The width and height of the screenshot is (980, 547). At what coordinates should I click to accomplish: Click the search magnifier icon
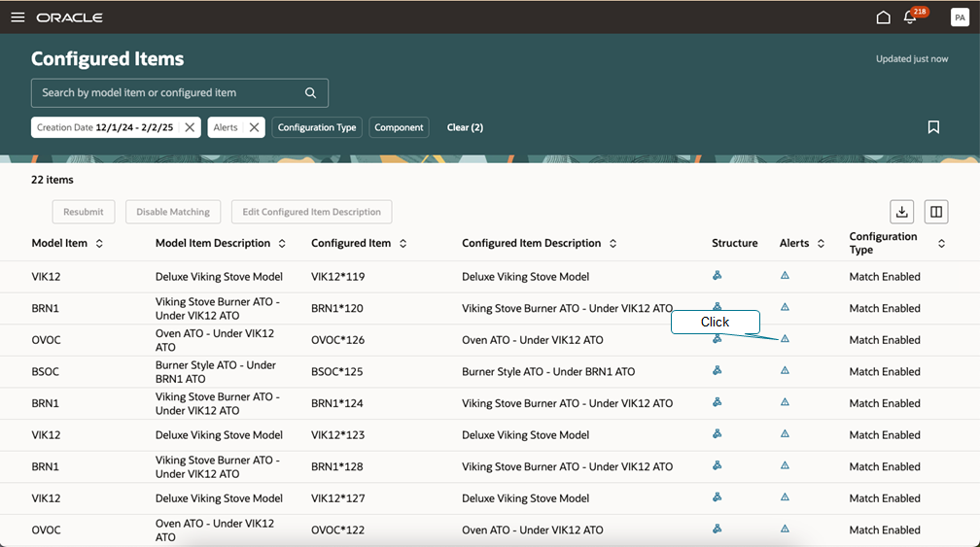pos(311,93)
